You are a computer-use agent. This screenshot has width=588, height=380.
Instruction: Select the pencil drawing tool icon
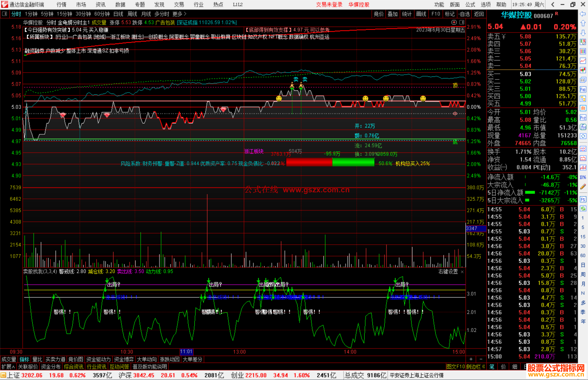pyautogui.click(x=583, y=187)
